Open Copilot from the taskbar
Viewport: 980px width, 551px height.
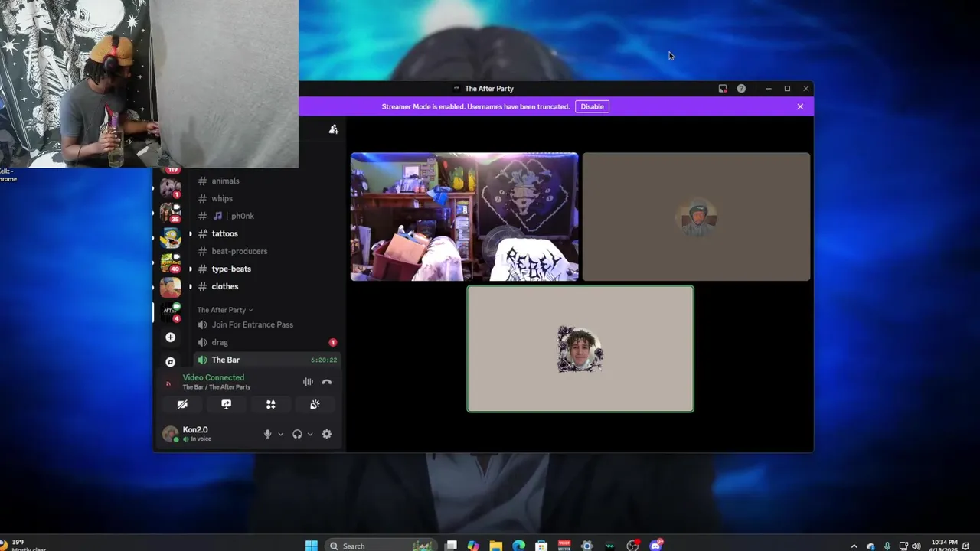click(473, 546)
